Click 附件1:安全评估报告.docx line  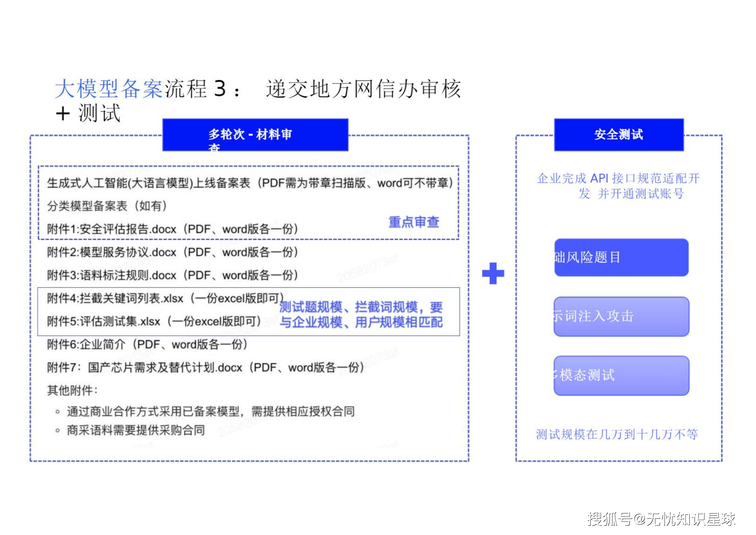point(172,229)
